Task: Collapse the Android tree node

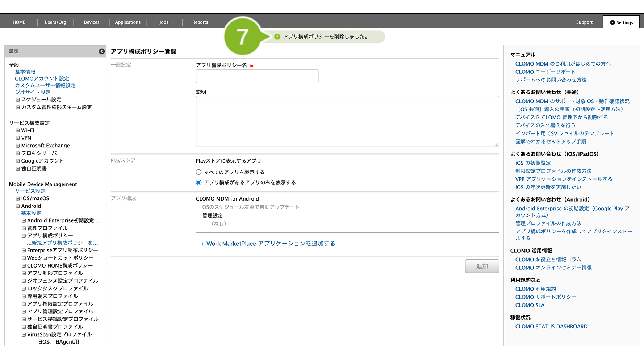Action: (18, 206)
